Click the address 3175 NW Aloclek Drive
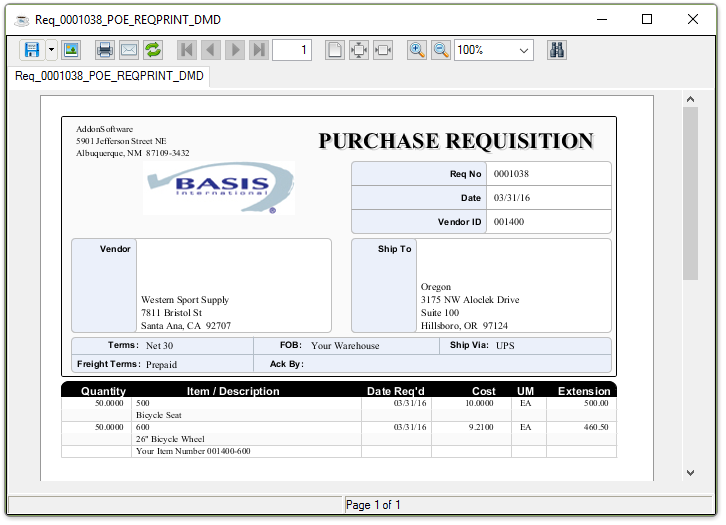Image resolution: width=726 pixels, height=525 pixels. [470, 300]
